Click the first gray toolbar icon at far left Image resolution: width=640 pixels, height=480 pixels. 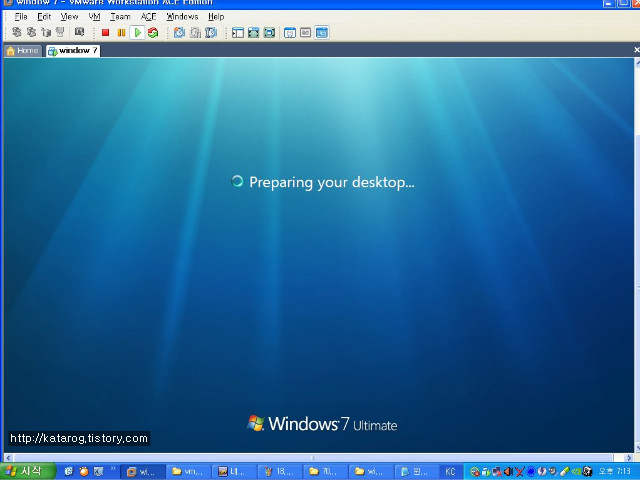coord(17,32)
